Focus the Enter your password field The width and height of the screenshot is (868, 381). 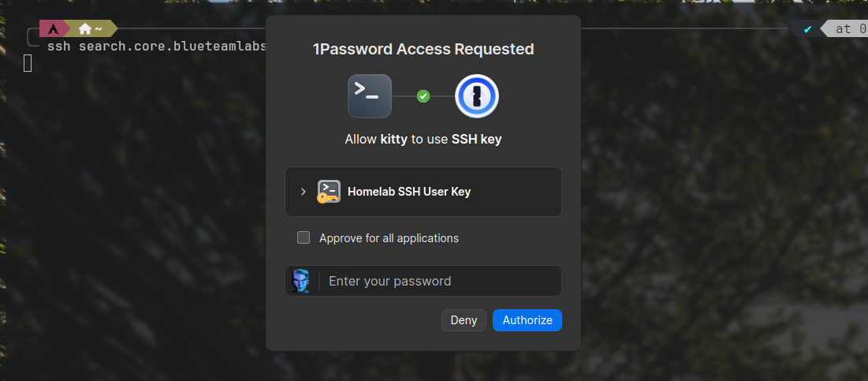pyautogui.click(x=441, y=281)
